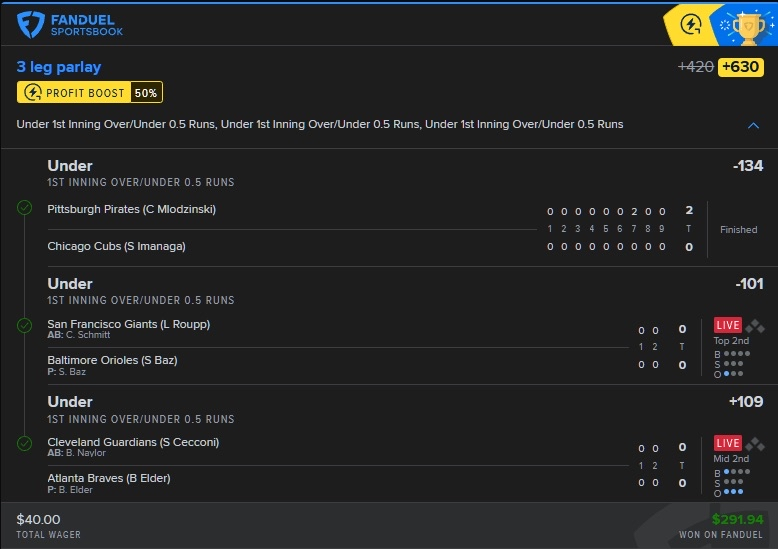Click the Cubs total runs of 0
778x549 pixels.
click(x=689, y=247)
